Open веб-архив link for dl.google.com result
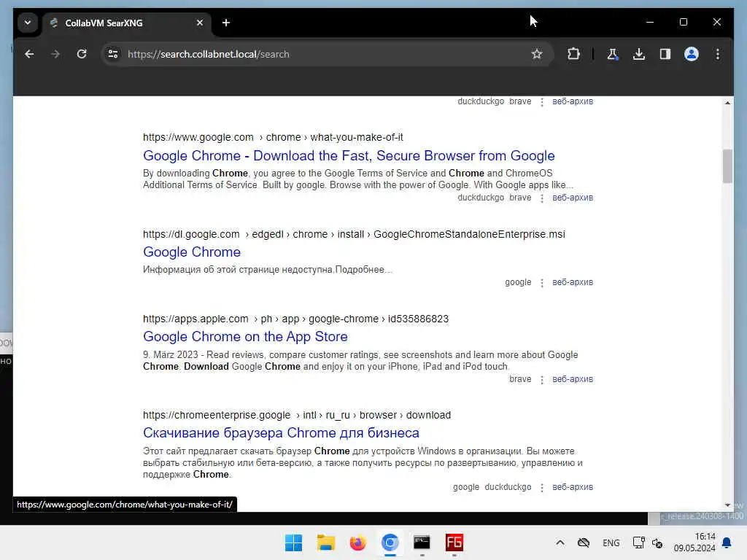The width and height of the screenshot is (747, 560). (x=573, y=282)
